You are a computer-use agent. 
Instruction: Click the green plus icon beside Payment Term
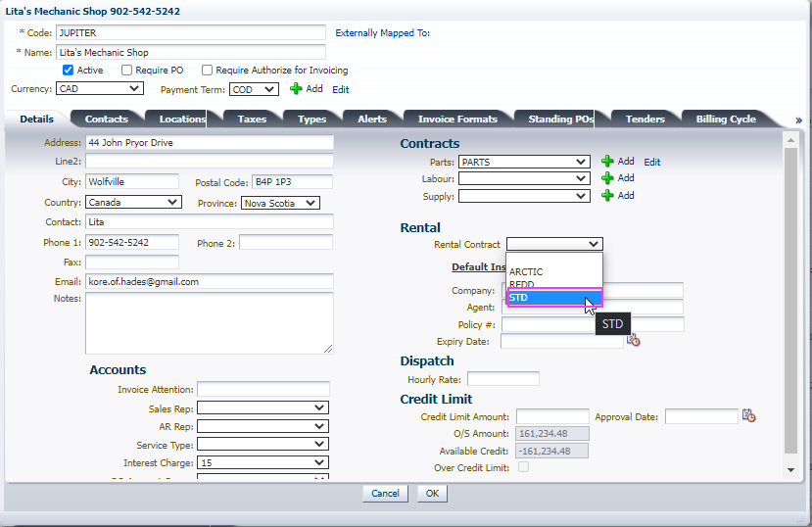pos(296,89)
